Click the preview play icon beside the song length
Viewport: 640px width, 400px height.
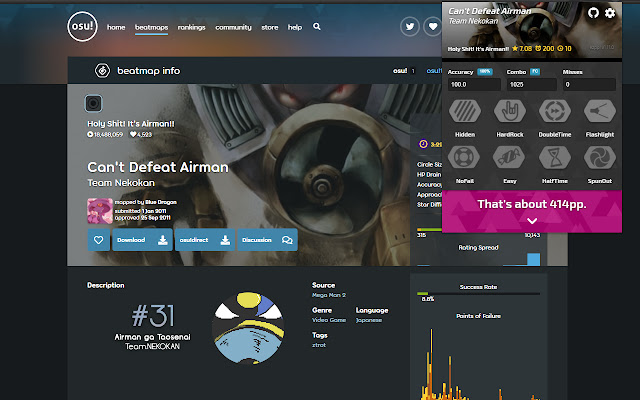click(x=423, y=144)
